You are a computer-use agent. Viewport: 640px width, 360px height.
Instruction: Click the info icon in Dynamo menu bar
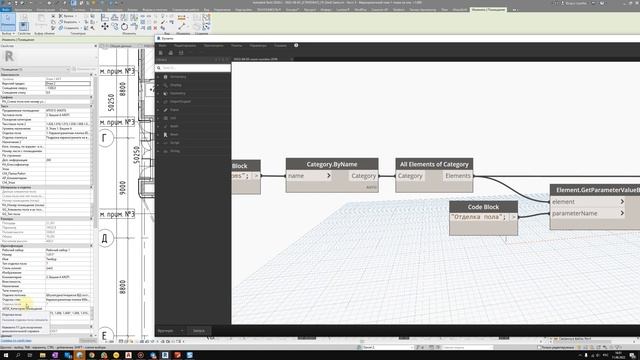[x=296, y=45]
